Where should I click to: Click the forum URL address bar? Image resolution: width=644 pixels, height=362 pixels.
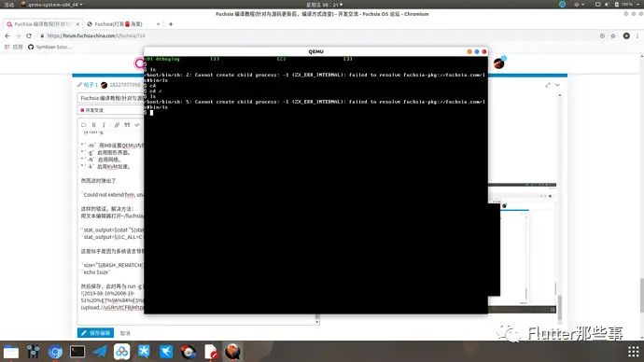(316, 35)
